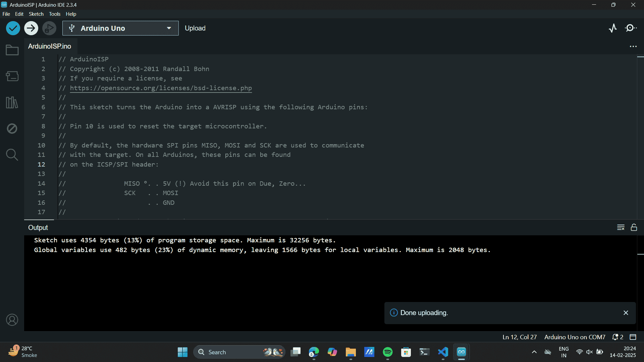
Task: Toggle the Output scroll lock
Action: pyautogui.click(x=634, y=228)
